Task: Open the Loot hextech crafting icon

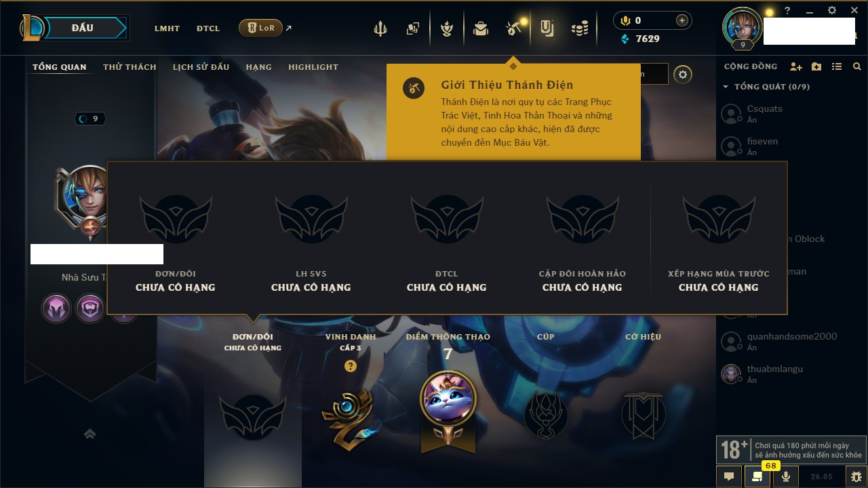Action: coord(513,28)
